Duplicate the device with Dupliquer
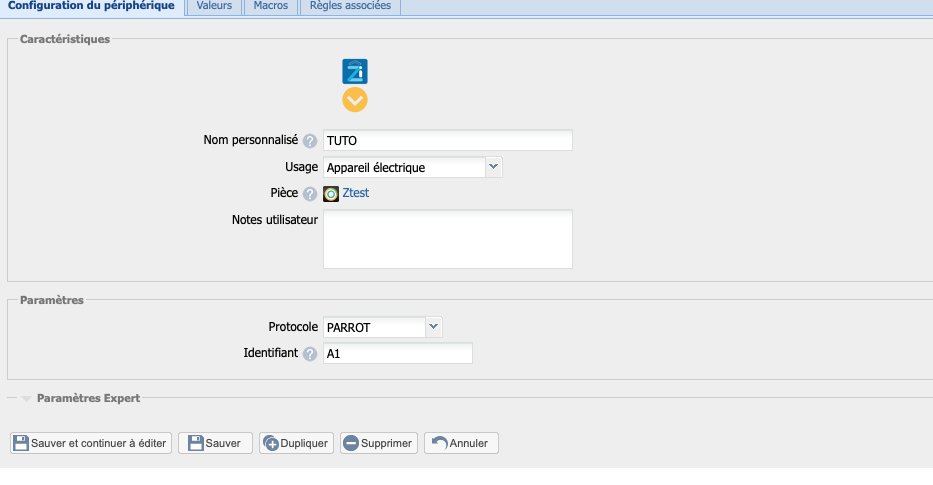Image resolution: width=933 pixels, height=485 pixels. [x=295, y=443]
